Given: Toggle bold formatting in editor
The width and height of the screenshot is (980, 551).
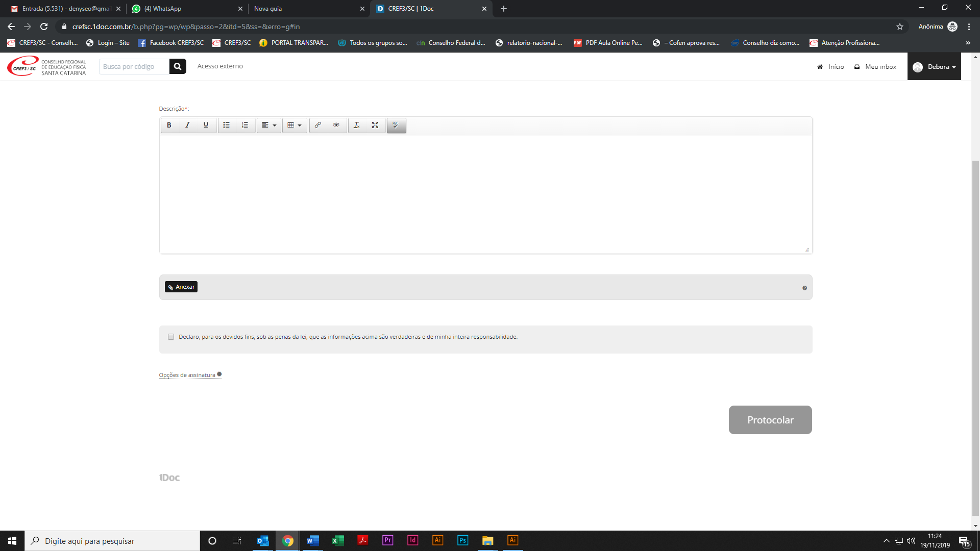Looking at the screenshot, I should [x=169, y=125].
